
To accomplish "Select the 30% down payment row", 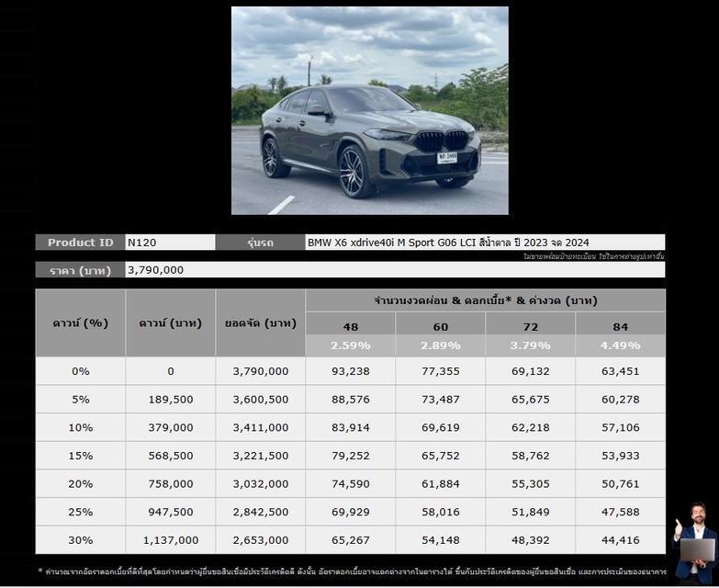I will click(x=81, y=540).
